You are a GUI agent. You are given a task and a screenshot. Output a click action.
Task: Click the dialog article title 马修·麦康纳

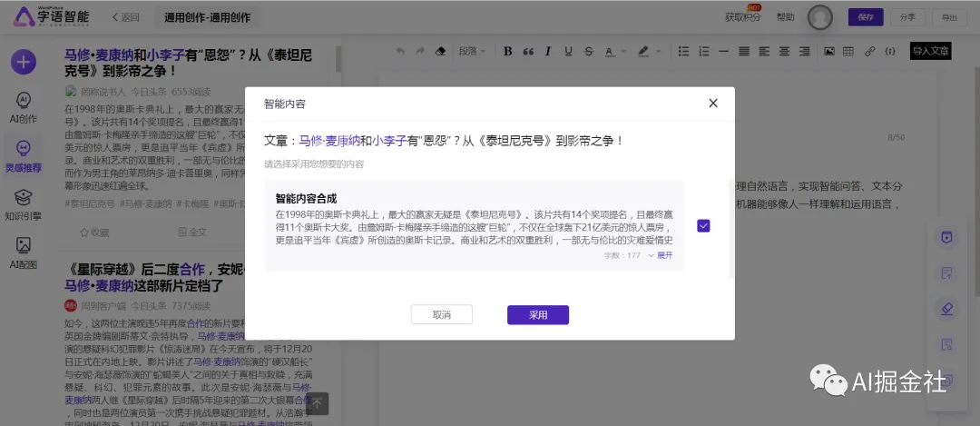point(328,141)
